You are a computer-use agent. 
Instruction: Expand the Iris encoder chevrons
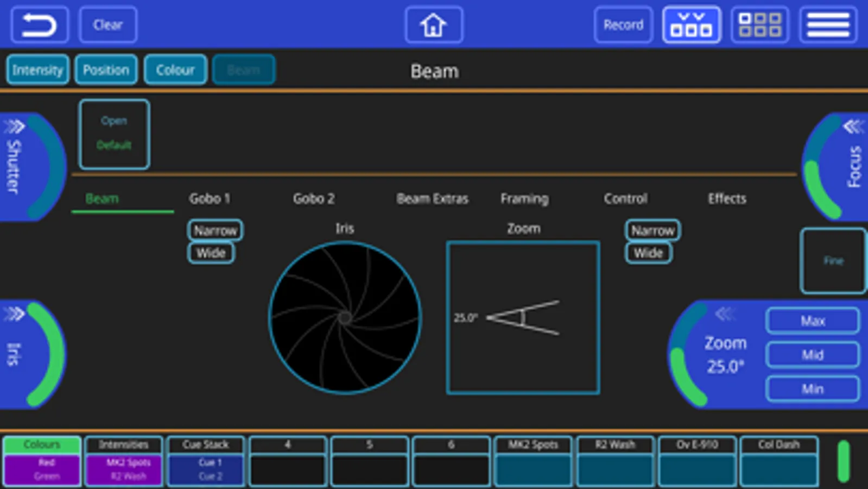coord(14,314)
